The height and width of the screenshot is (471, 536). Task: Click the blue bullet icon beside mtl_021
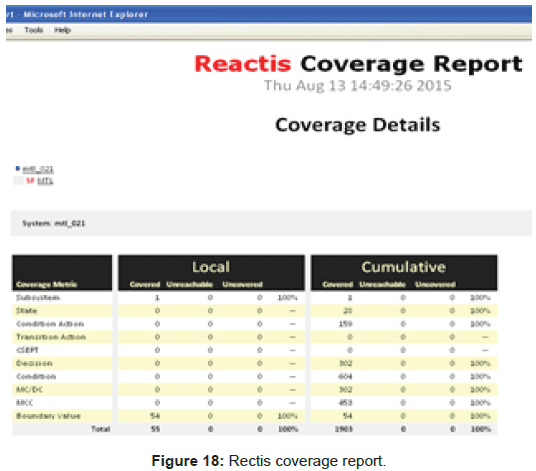[18, 168]
